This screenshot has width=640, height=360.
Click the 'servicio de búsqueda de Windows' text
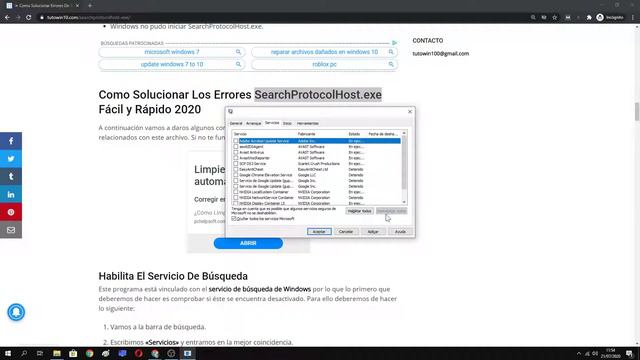260,289
